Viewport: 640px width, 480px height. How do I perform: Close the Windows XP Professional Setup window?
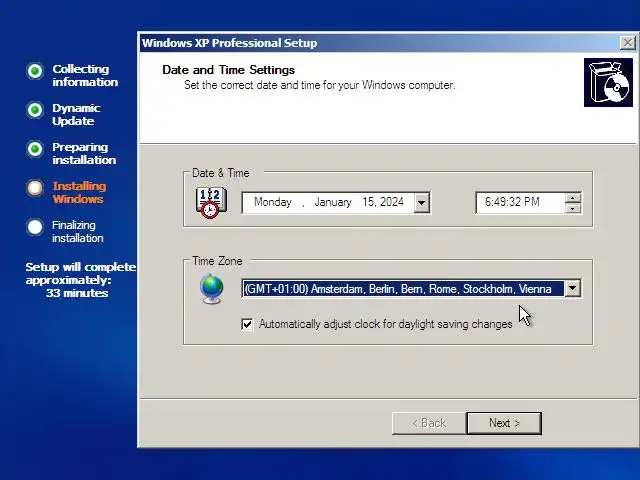[x=627, y=42]
